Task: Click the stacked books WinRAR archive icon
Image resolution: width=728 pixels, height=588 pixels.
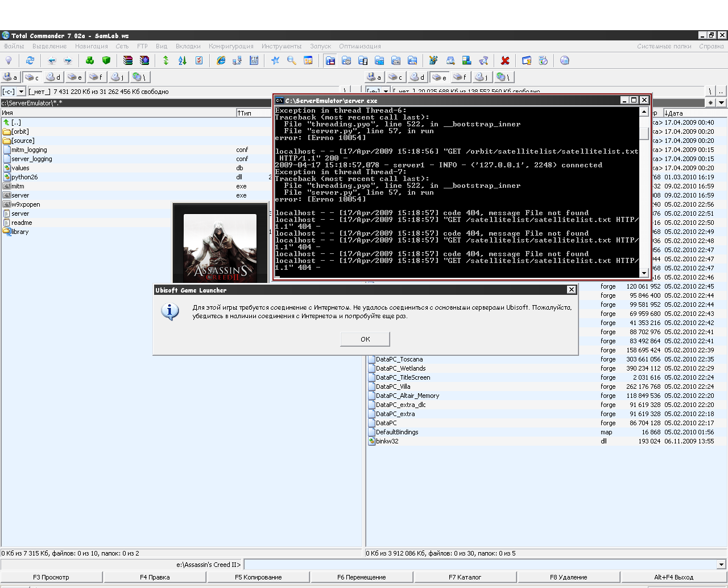Action: pos(128,60)
